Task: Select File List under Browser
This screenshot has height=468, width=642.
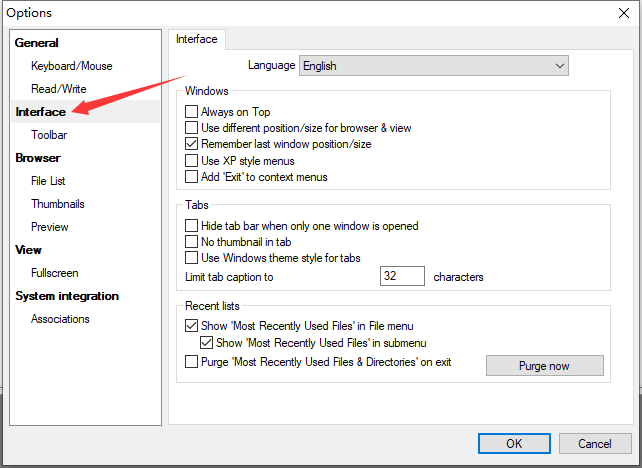Action: [48, 181]
